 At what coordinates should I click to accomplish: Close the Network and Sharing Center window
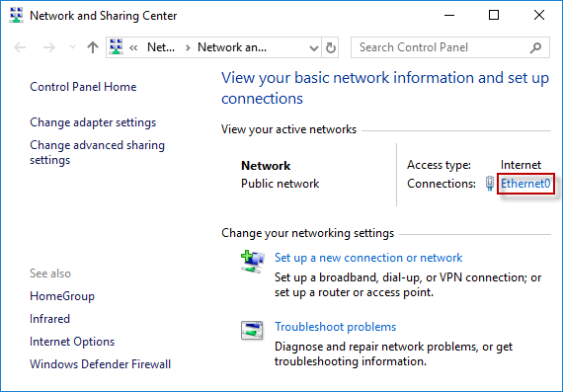538,16
